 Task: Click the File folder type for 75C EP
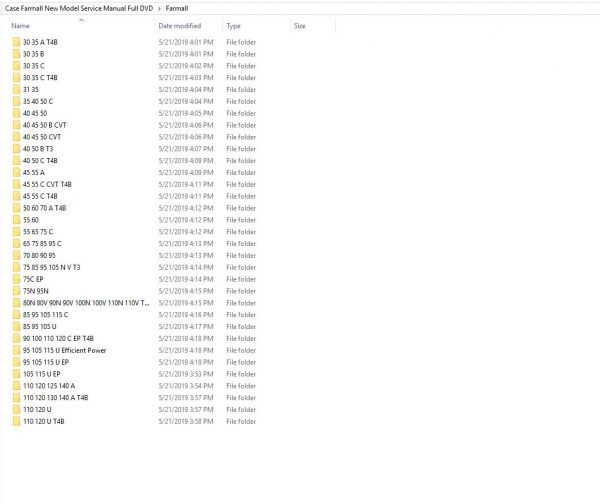241,279
